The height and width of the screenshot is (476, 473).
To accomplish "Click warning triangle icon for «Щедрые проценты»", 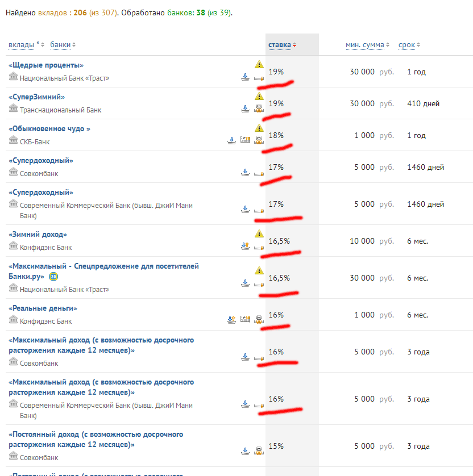I will pyautogui.click(x=259, y=64).
